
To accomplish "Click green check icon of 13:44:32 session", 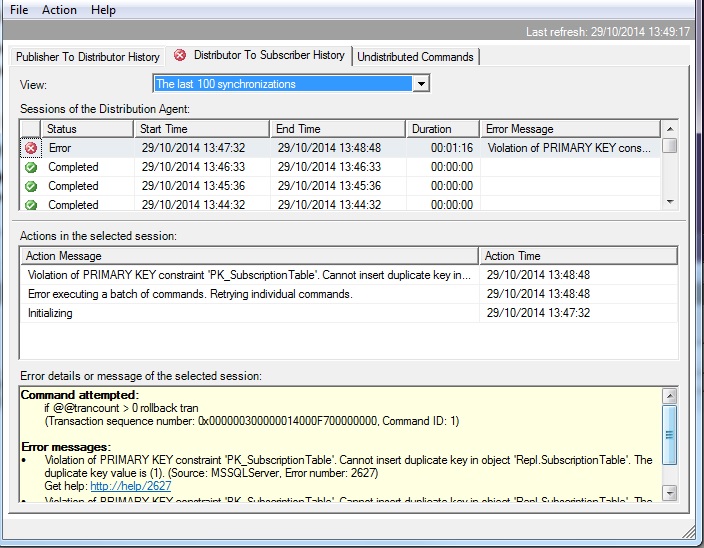I will (x=30, y=204).
